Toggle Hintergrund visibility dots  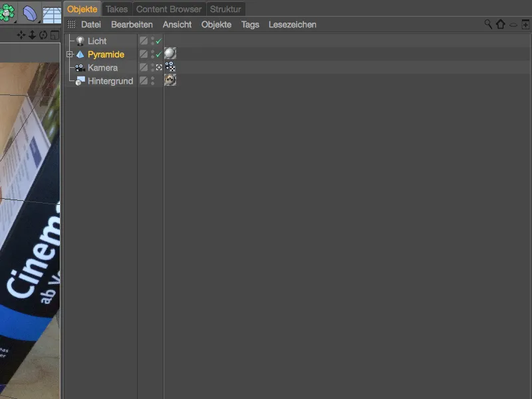click(x=152, y=80)
